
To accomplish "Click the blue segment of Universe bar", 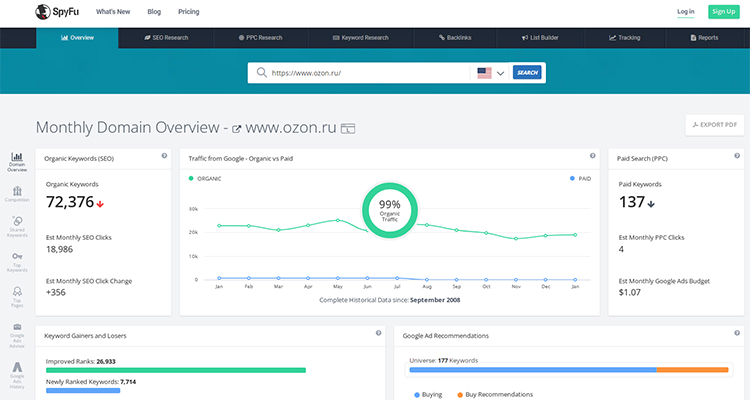I will 533,370.
